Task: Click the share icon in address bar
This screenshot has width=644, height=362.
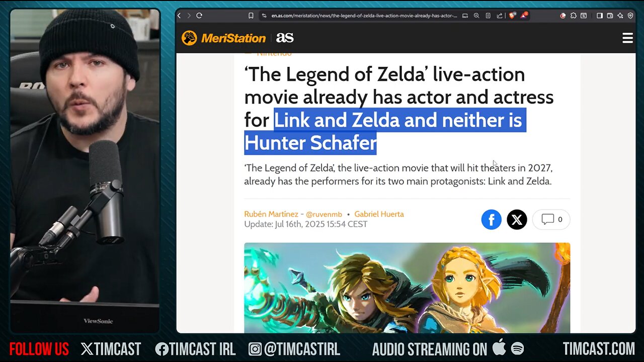Action: 500,16
